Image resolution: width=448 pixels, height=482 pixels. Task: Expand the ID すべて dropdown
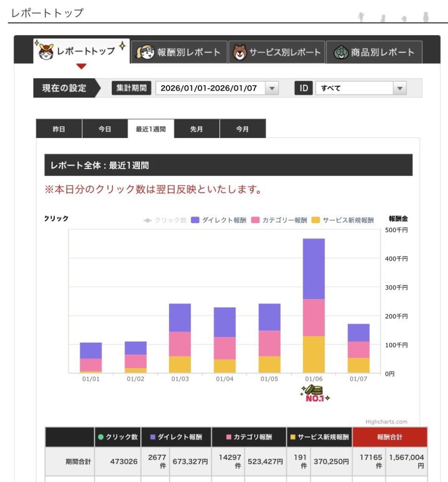360,88
